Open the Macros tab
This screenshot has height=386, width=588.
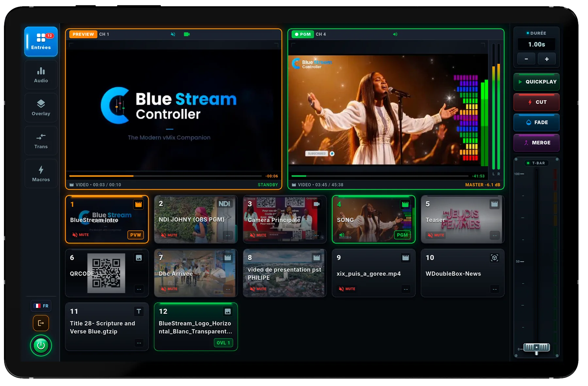point(41,174)
